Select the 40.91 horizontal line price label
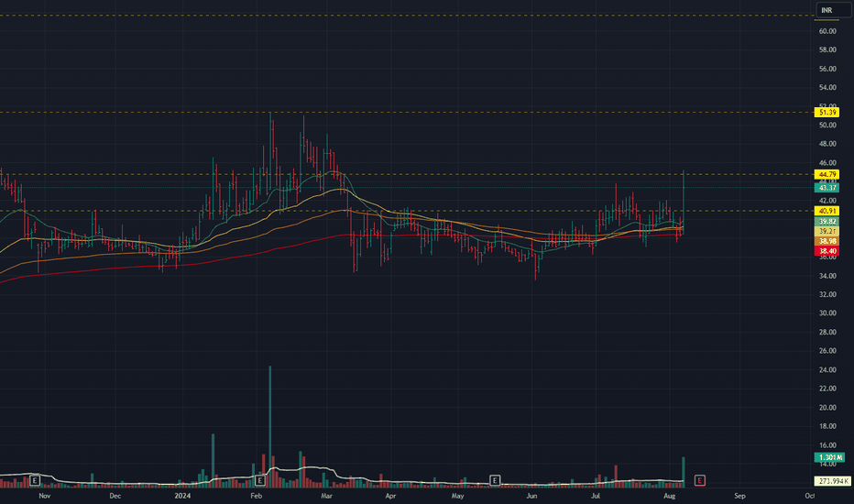The height and width of the screenshot is (504, 854). 827,211
